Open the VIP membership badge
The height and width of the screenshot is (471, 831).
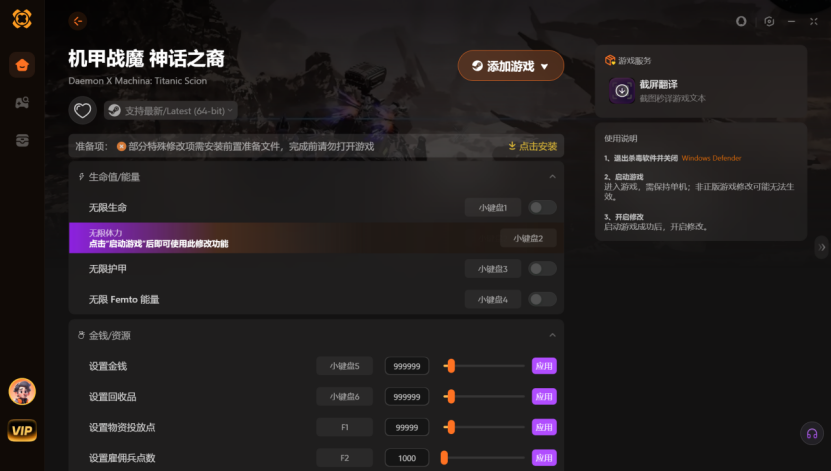tap(22, 430)
